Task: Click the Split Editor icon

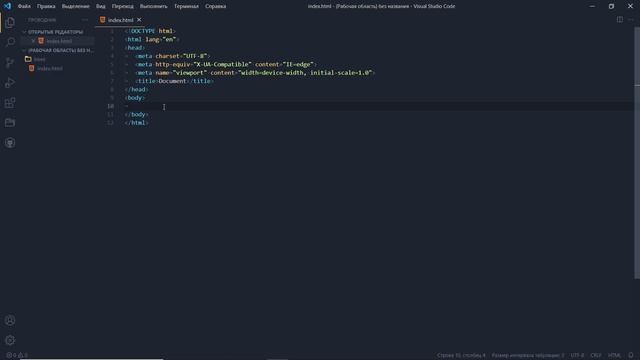Action: (620, 20)
